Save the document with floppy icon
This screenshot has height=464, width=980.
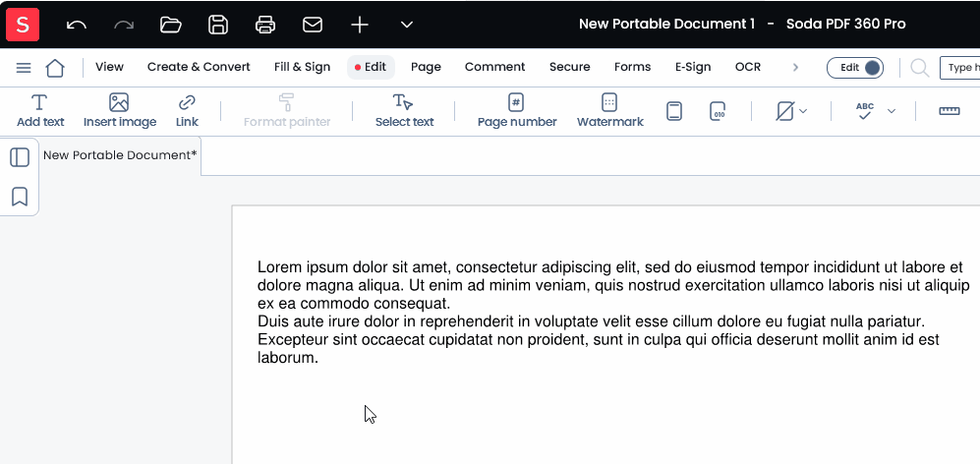(218, 25)
